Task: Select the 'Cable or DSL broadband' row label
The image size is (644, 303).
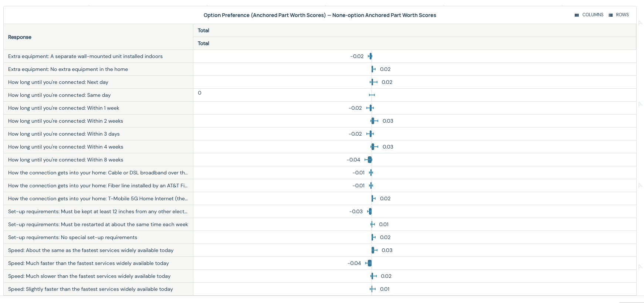Action: click(98, 173)
